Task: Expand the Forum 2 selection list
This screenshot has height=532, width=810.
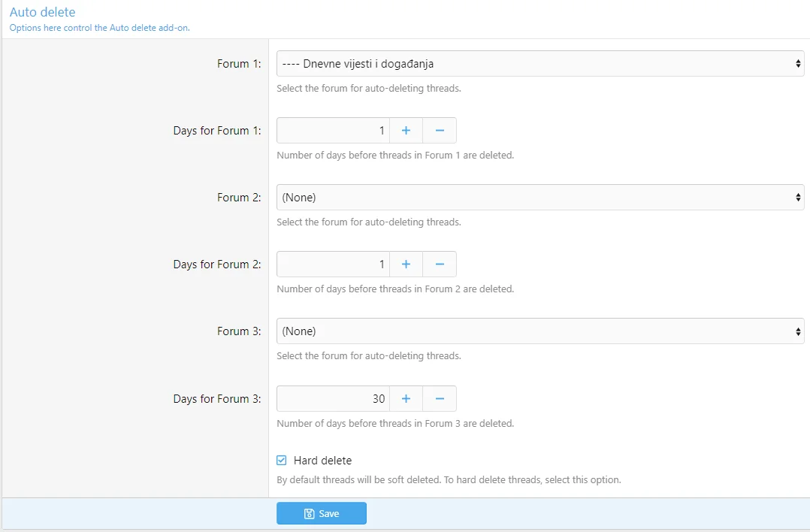Action: coord(539,198)
